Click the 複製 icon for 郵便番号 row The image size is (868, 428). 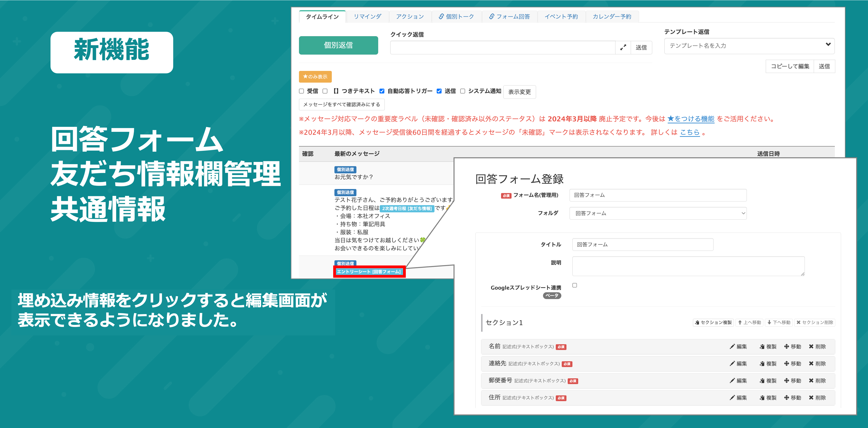[x=762, y=381]
